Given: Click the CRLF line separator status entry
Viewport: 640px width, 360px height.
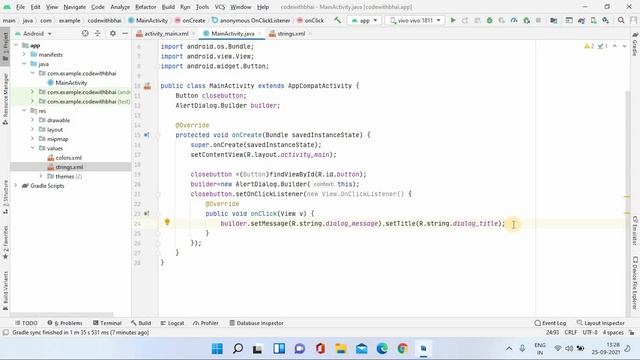Looking at the screenshot, I should pos(571,333).
